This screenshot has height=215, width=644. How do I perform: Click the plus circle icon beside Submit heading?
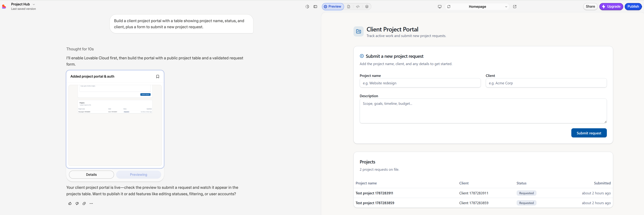361,56
